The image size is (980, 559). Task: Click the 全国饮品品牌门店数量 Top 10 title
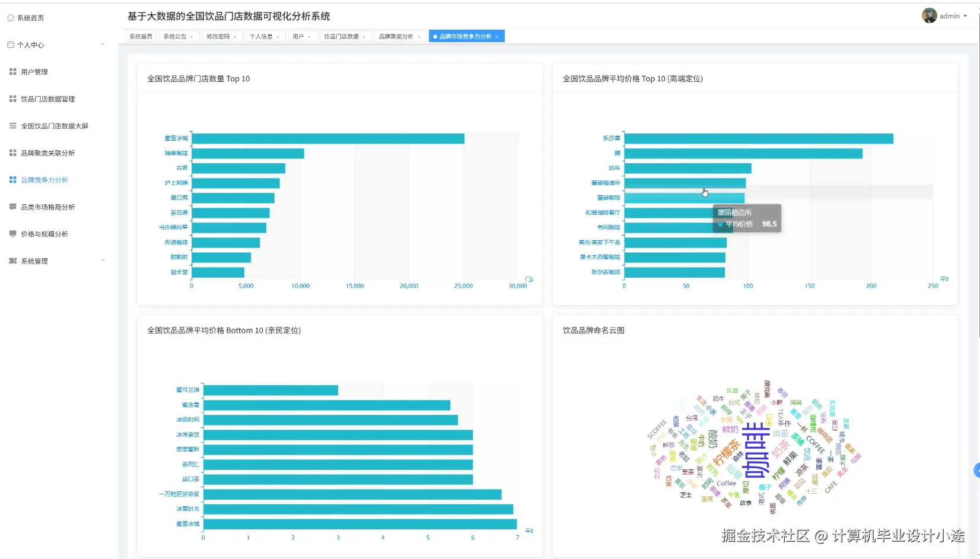click(199, 78)
